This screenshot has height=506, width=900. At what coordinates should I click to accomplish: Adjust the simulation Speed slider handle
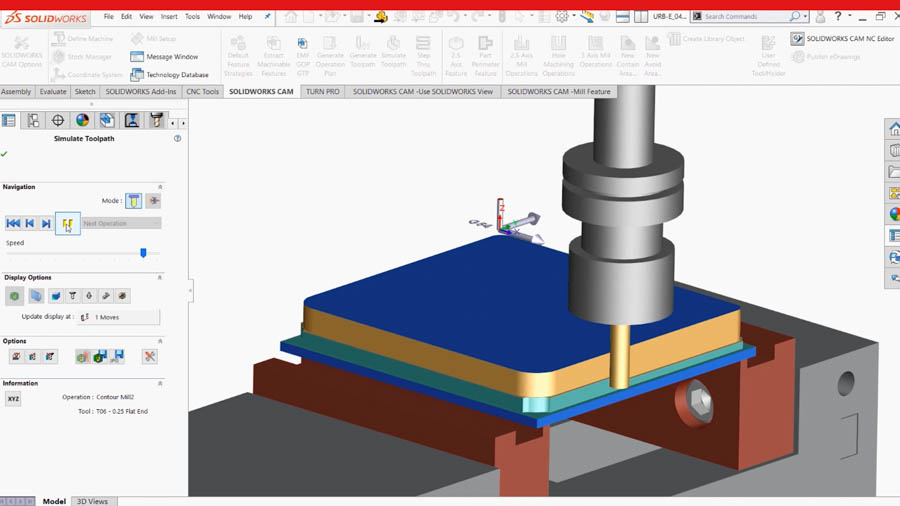(x=143, y=253)
